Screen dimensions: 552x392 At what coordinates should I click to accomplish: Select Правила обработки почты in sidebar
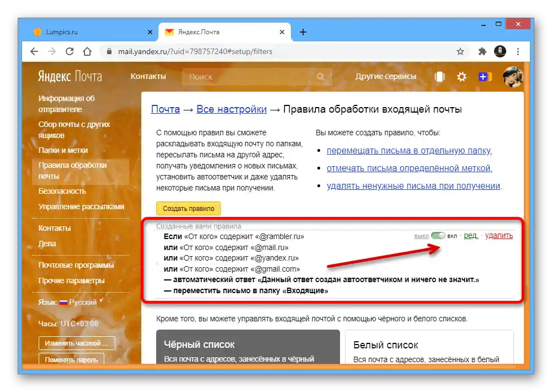[80, 171]
